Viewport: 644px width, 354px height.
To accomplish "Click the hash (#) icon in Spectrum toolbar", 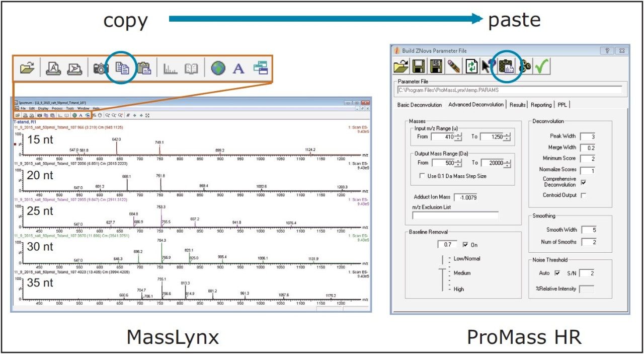I will 128,115.
